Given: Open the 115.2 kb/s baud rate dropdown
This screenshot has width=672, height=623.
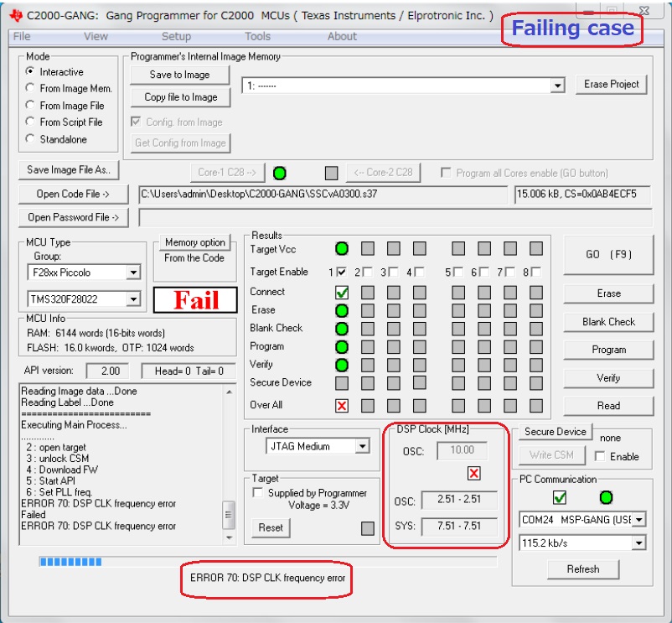Looking at the screenshot, I should point(639,543).
